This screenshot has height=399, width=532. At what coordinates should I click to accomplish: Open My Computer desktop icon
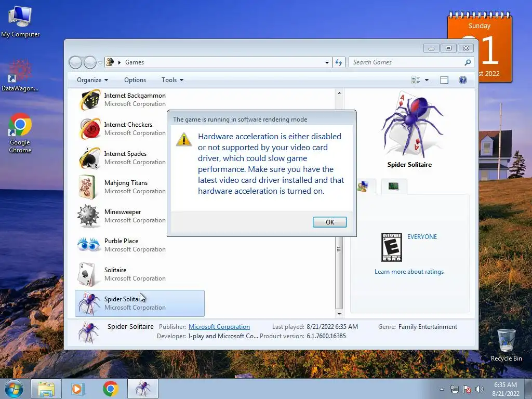(x=20, y=21)
